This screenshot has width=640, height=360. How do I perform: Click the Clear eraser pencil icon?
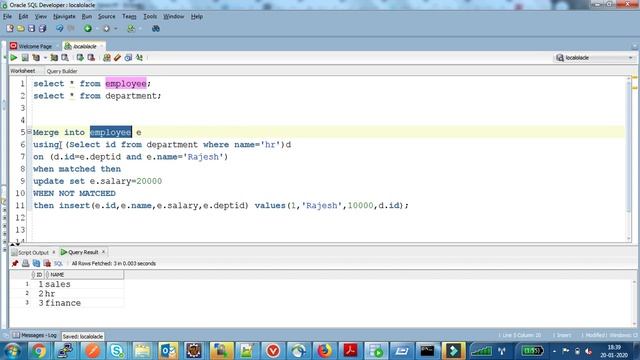118,58
